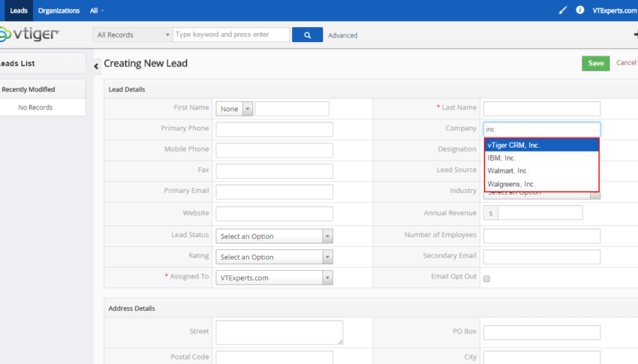Image resolution: width=638 pixels, height=364 pixels.
Task: Click the Cancel link
Action: (626, 62)
